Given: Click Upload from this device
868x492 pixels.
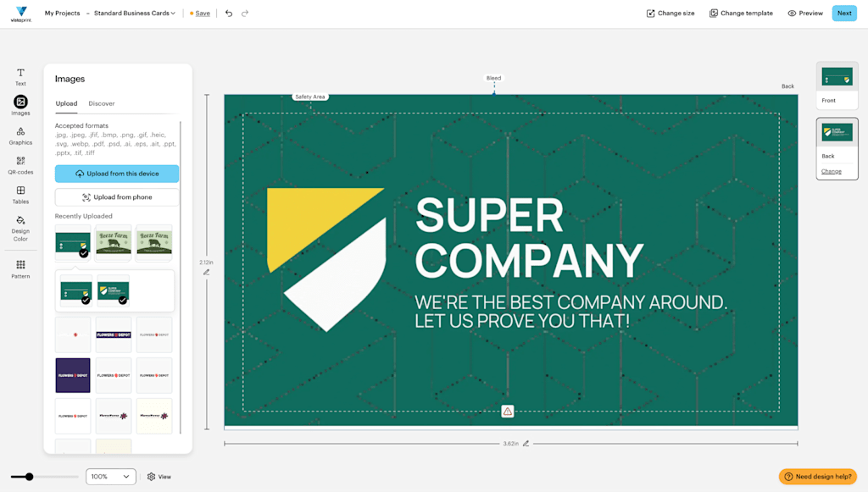Looking at the screenshot, I should (x=117, y=174).
